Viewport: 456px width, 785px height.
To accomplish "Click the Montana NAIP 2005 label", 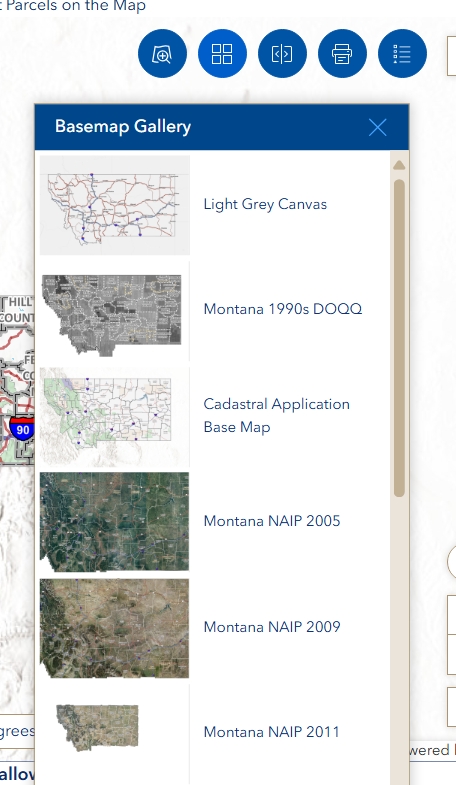I will point(272,521).
